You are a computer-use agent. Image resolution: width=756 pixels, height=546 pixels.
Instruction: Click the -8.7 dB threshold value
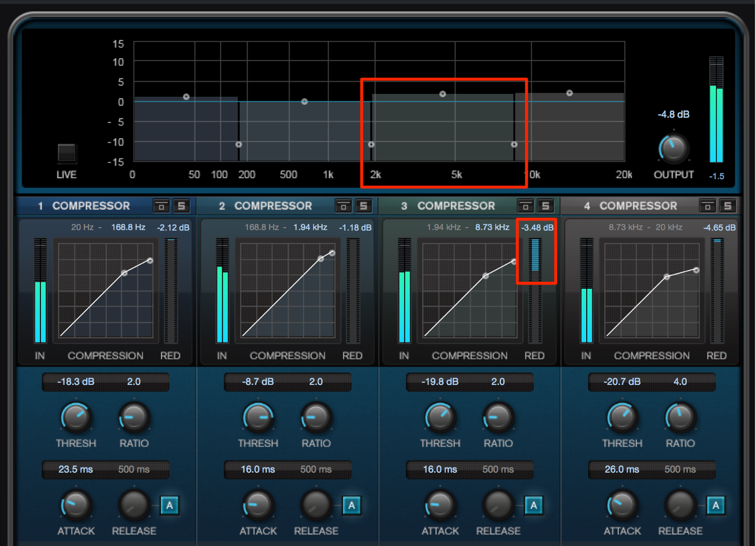coord(258,382)
